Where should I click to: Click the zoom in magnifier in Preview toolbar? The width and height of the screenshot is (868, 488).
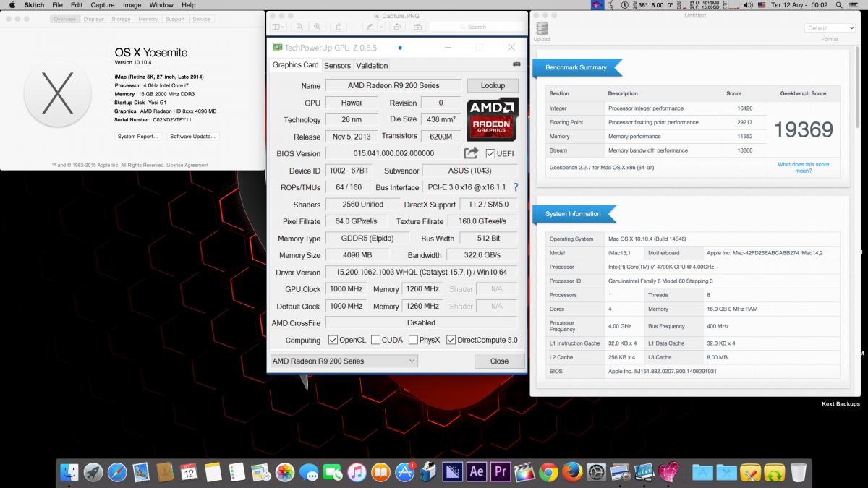319,27
